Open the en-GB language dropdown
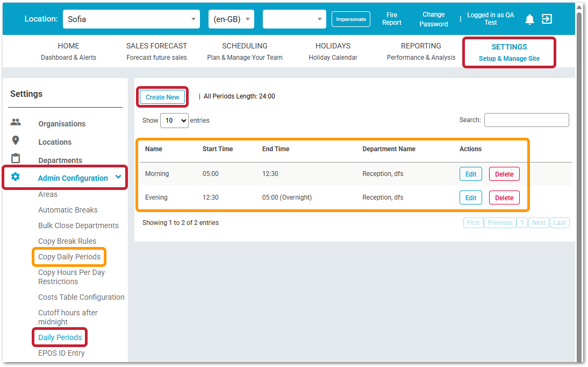Screen dimensions: 588x367 [x=231, y=19]
